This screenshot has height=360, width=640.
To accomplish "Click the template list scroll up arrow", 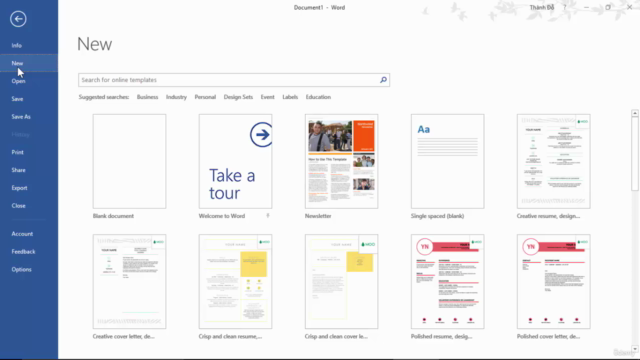I will [x=635, y=113].
